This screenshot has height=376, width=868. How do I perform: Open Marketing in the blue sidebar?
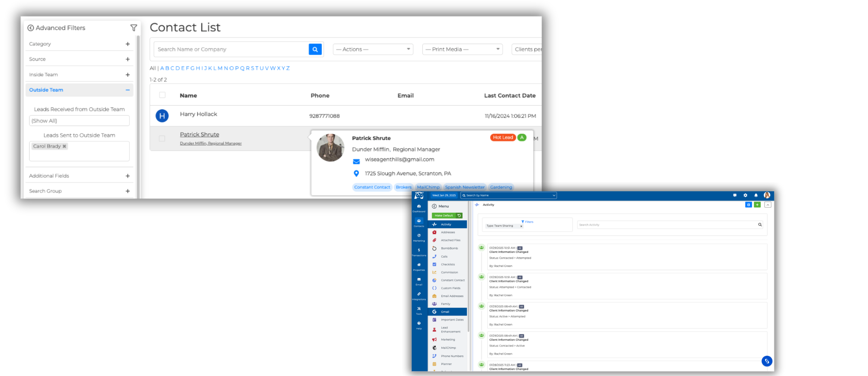tap(419, 238)
